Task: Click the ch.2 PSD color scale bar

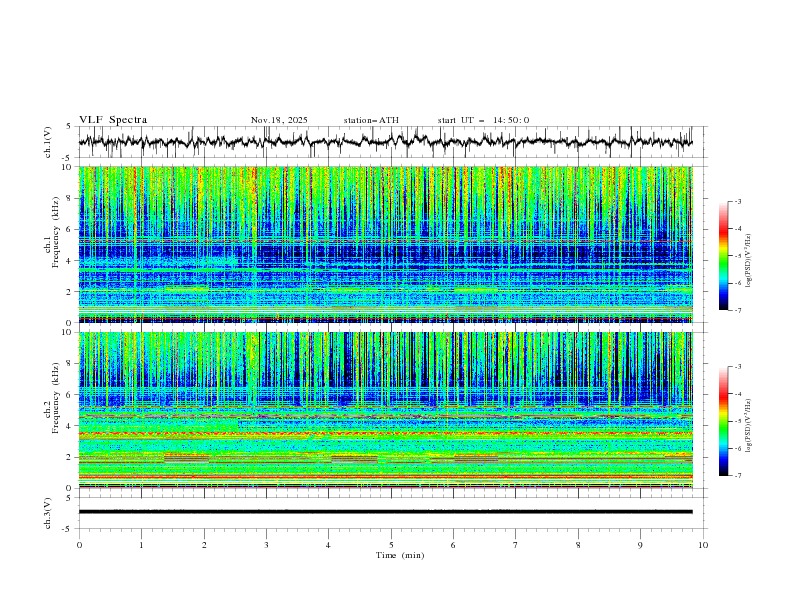Action: point(724,421)
